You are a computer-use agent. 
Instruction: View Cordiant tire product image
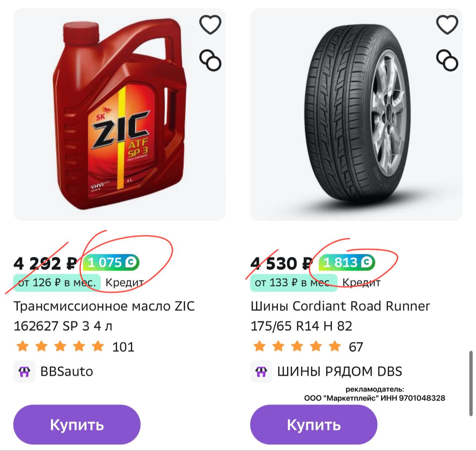coord(356,115)
